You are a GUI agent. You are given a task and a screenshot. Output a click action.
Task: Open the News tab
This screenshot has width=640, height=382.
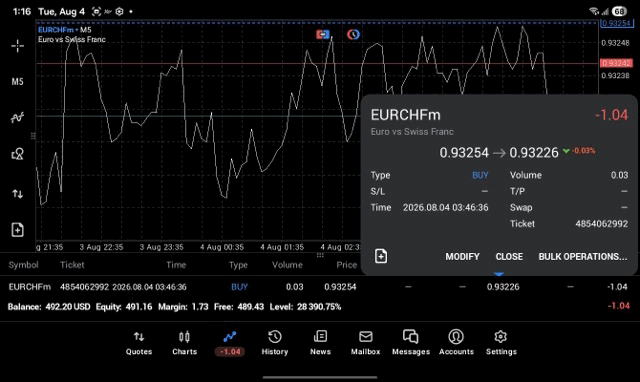point(320,343)
